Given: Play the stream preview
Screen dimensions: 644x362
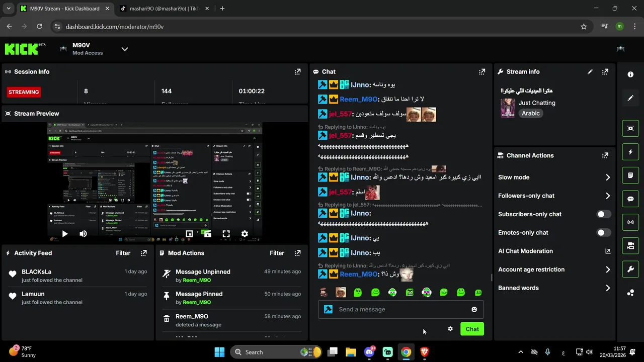Looking at the screenshot, I should click(x=64, y=234).
